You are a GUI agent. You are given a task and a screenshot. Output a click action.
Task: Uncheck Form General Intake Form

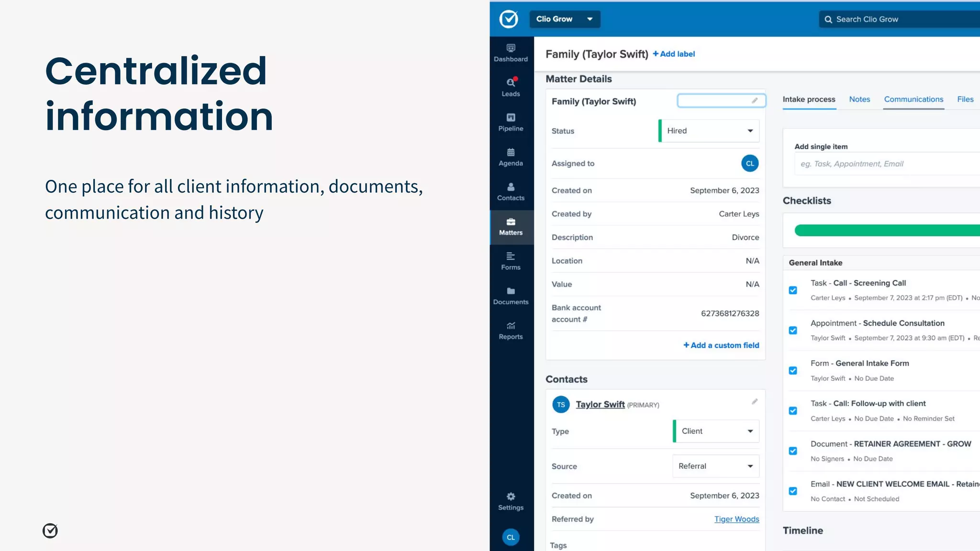[793, 371]
